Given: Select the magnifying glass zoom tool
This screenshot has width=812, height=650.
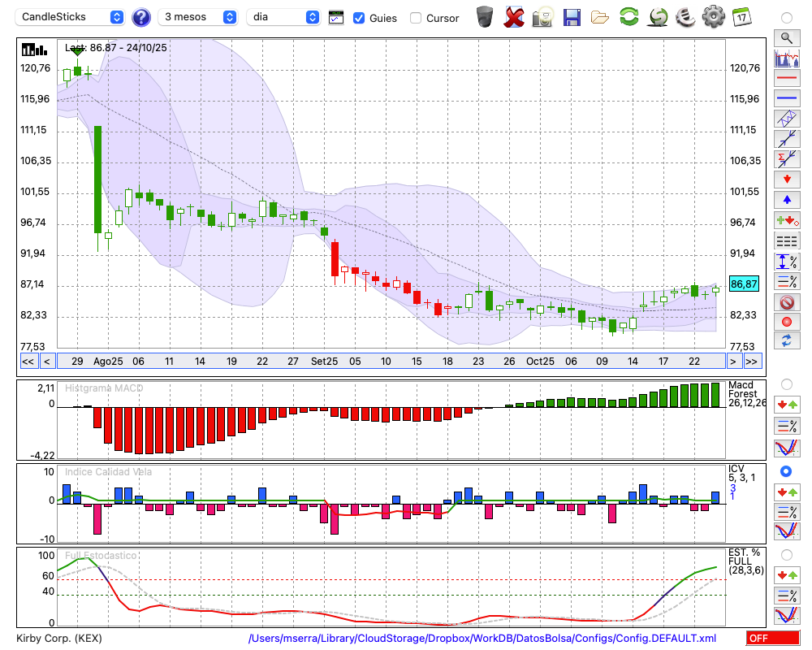Looking at the screenshot, I should [x=786, y=37].
